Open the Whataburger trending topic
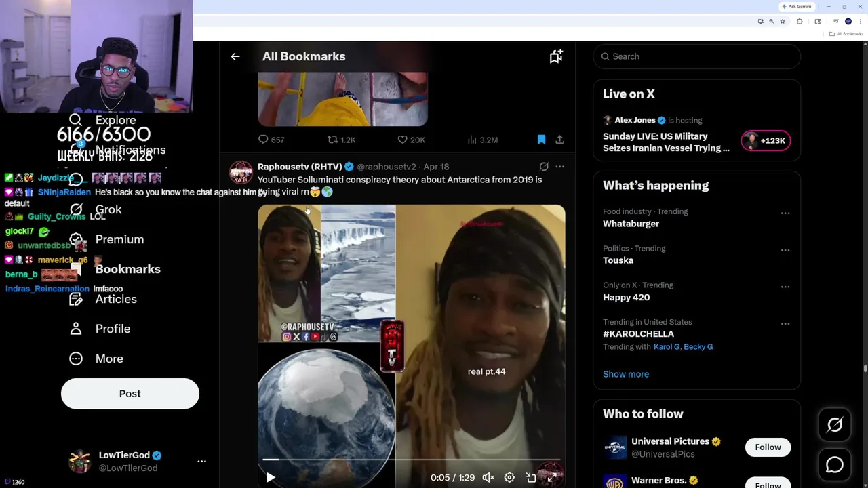The image size is (868, 488). [631, 224]
